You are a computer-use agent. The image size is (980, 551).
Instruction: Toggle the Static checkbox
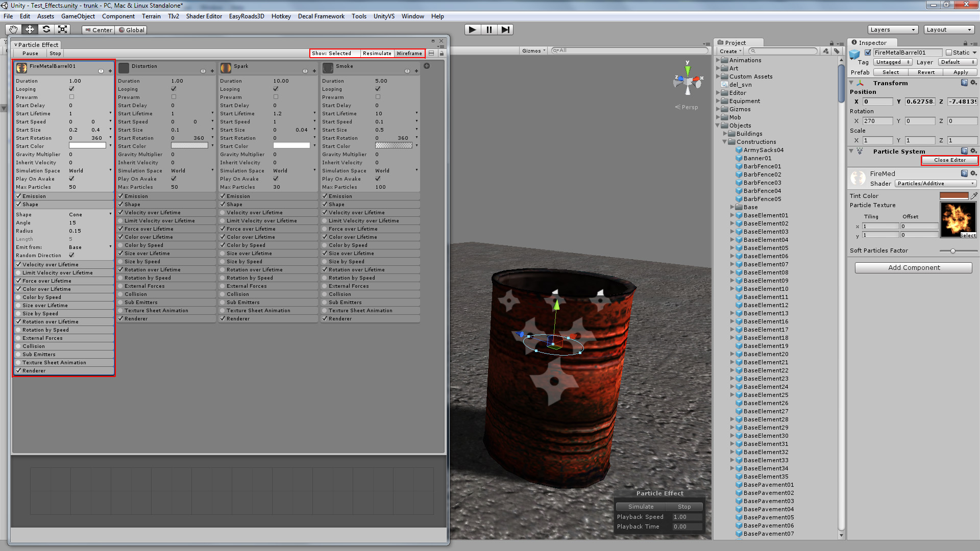949,53
